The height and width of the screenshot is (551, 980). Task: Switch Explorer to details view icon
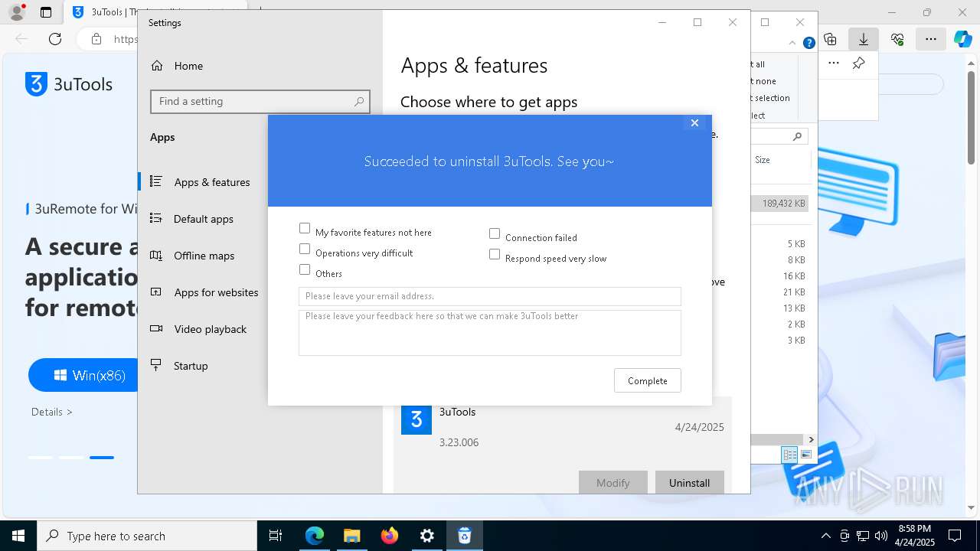(789, 455)
